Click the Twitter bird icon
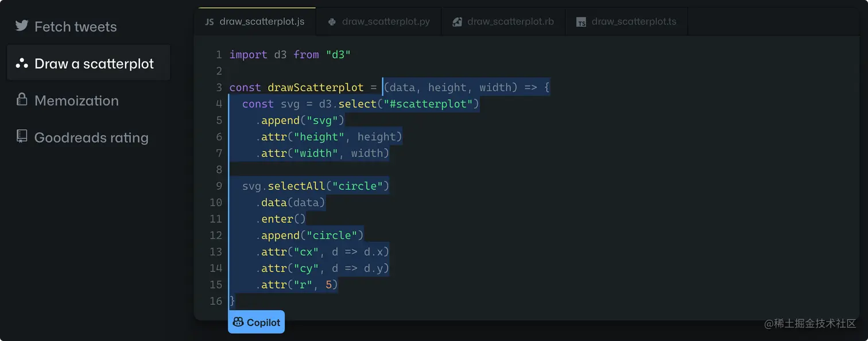 point(22,26)
